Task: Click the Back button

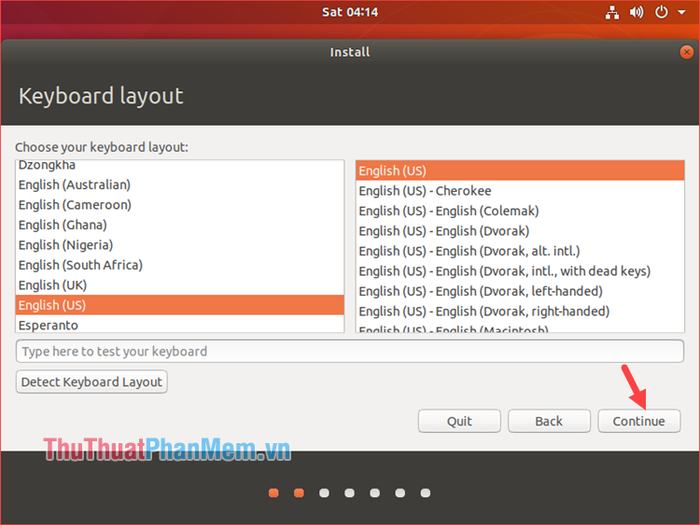Action: (x=549, y=421)
